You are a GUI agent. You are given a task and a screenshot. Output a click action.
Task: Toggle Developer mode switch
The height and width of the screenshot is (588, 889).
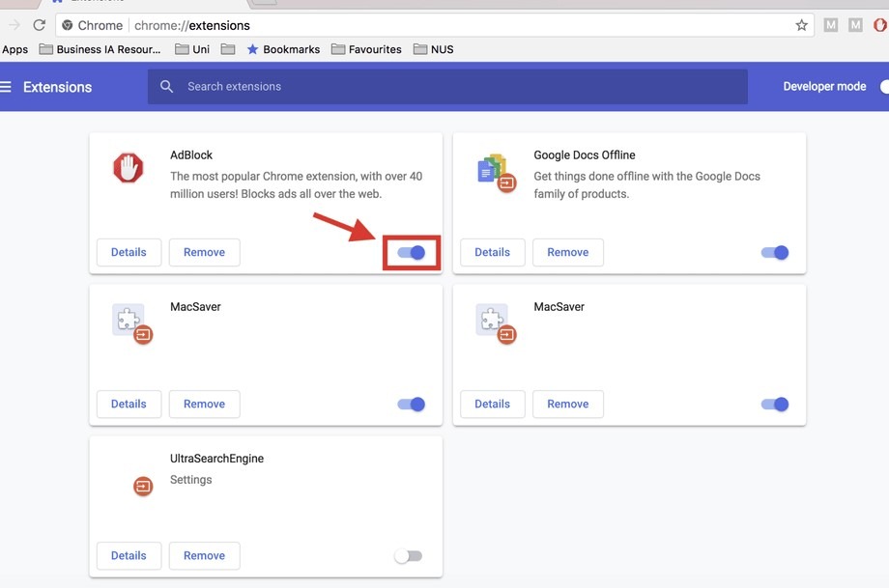click(x=884, y=87)
